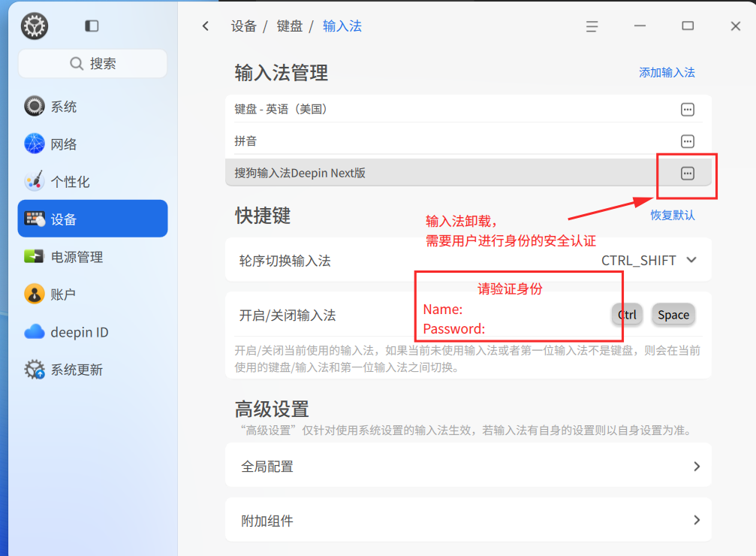Open 系统 in the sidebar
Viewport: 756px width, 556px height.
(92, 107)
